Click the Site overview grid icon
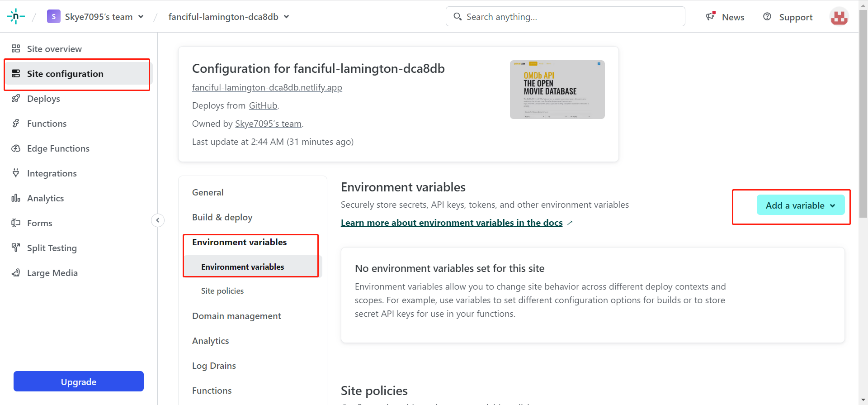Viewport: 868px width, 405px height. [16, 48]
